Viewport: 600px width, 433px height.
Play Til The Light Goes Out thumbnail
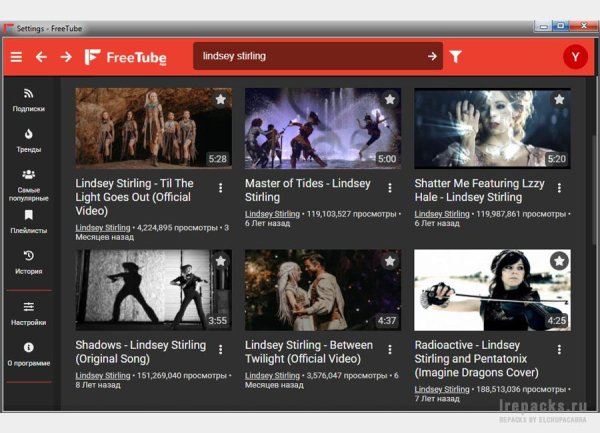(153, 128)
